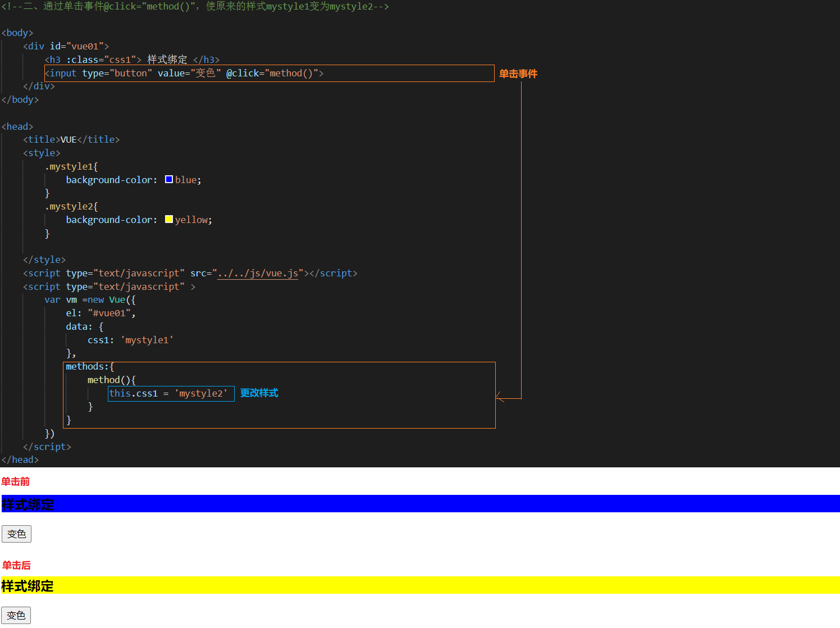
Task: Click the VUE text inside the title tag
Action: 69,140
